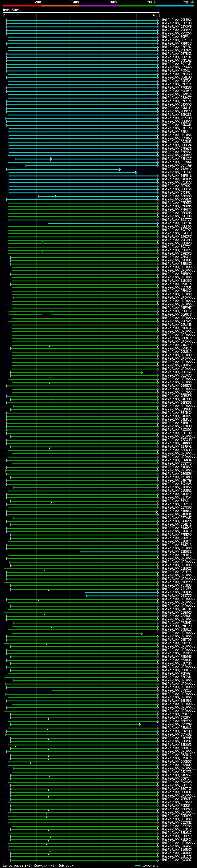Click label UniRef100_Q4RZF9

coord(177,345)
